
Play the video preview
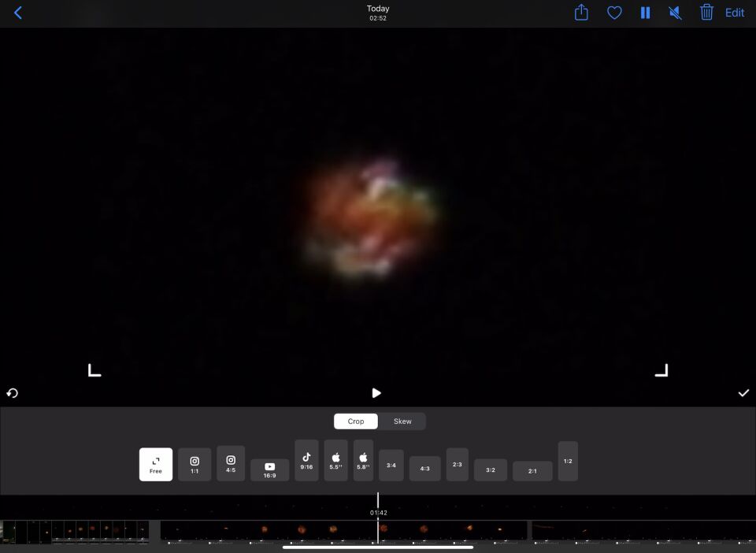tap(376, 393)
